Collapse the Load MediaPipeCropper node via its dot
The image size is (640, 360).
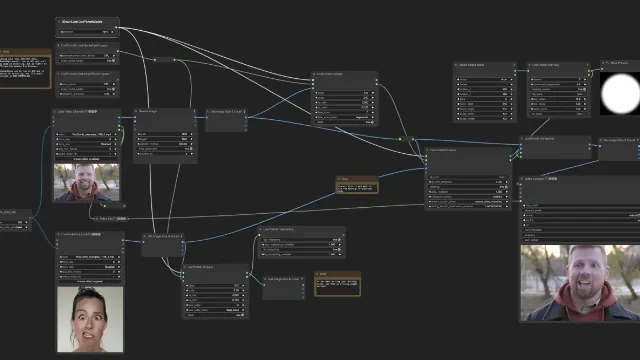point(58,45)
